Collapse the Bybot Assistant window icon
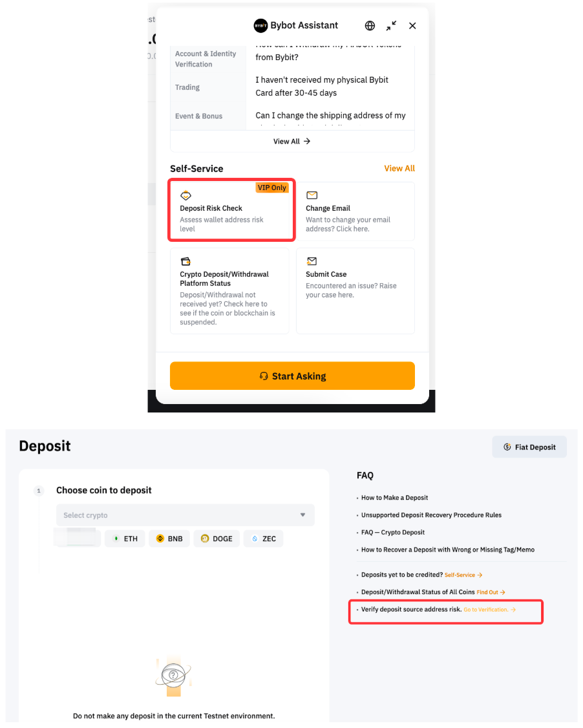 pyautogui.click(x=392, y=26)
